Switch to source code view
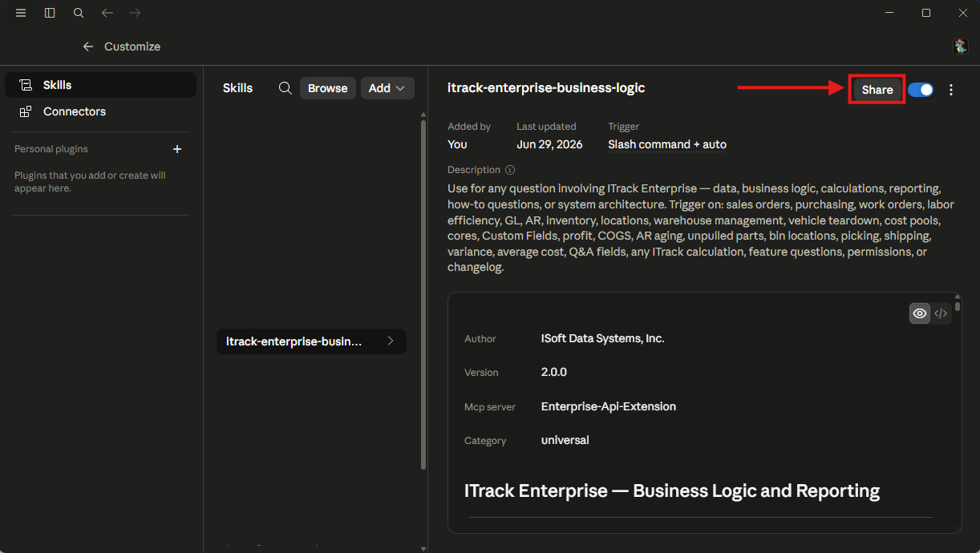The height and width of the screenshot is (553, 980). coord(941,313)
